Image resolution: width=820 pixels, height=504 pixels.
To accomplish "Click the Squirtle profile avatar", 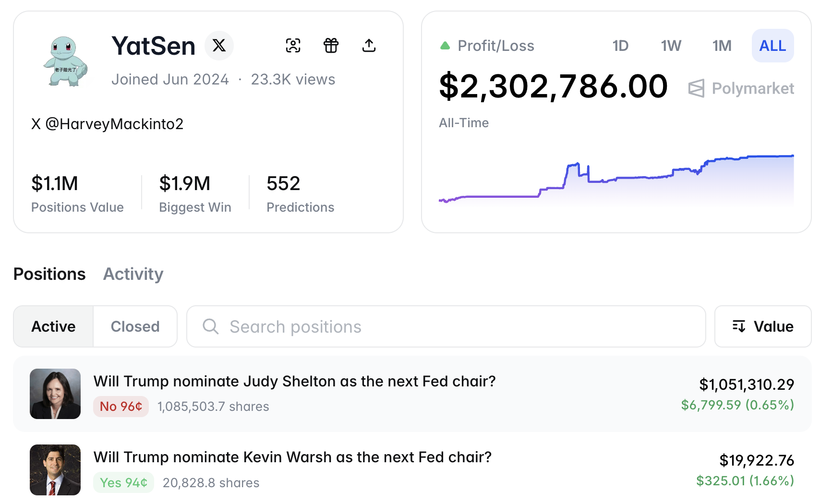I will pos(65,61).
